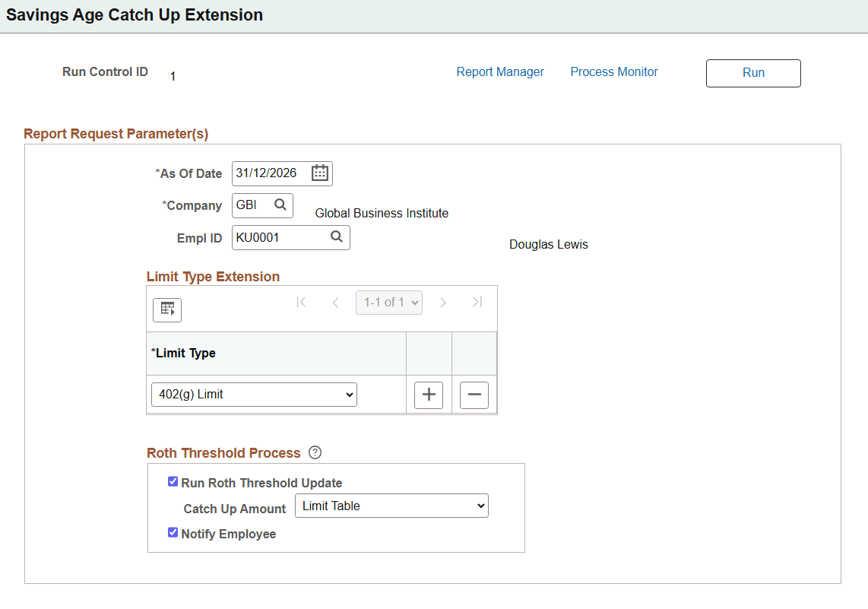
Task: Open the 1-1 of 1 row selector
Action: (389, 302)
